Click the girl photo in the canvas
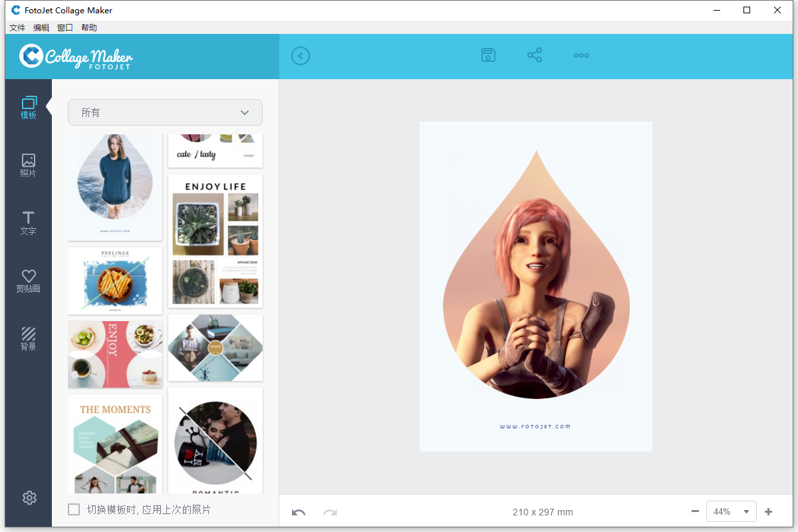The image size is (798, 532). pos(536,275)
